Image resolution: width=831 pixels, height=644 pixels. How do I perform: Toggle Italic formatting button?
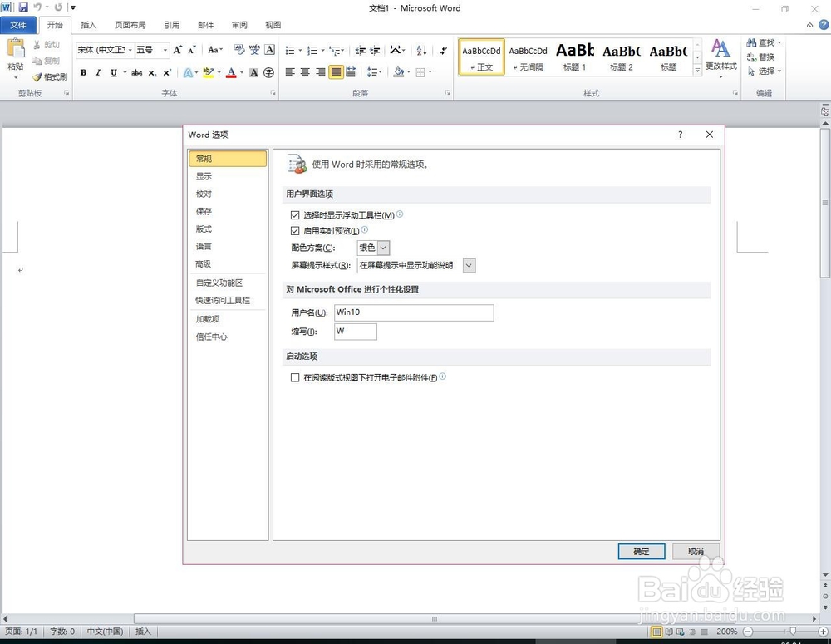98,72
